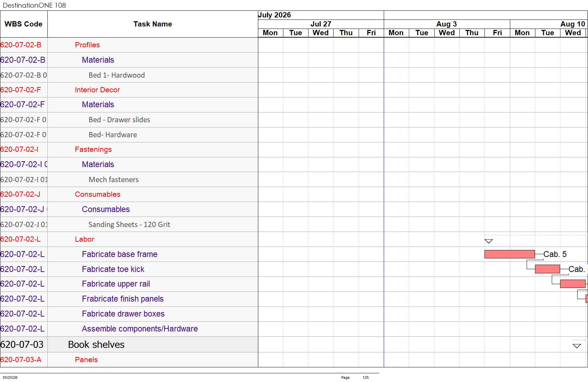
Task: Select the Fabricate drawer boxes task
Action: pos(123,314)
